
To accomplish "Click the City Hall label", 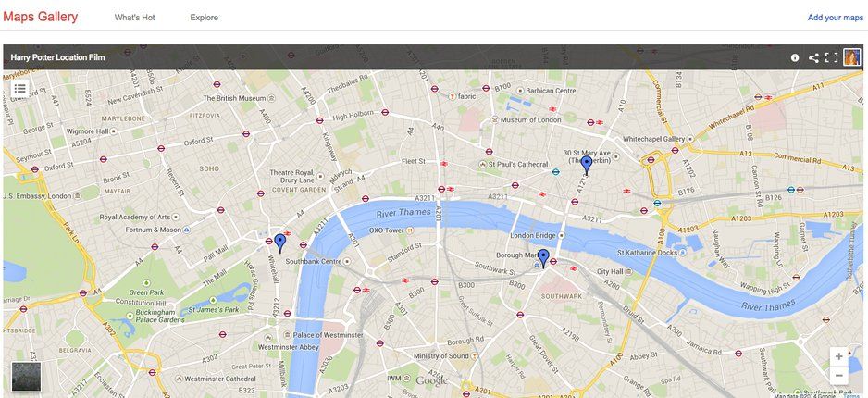I will click(x=611, y=272).
